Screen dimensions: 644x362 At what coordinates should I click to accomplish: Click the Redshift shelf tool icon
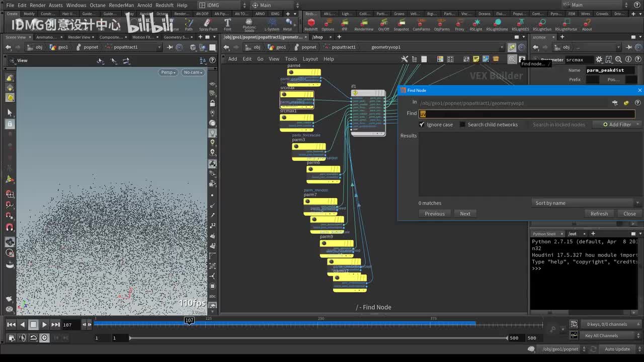311,23
